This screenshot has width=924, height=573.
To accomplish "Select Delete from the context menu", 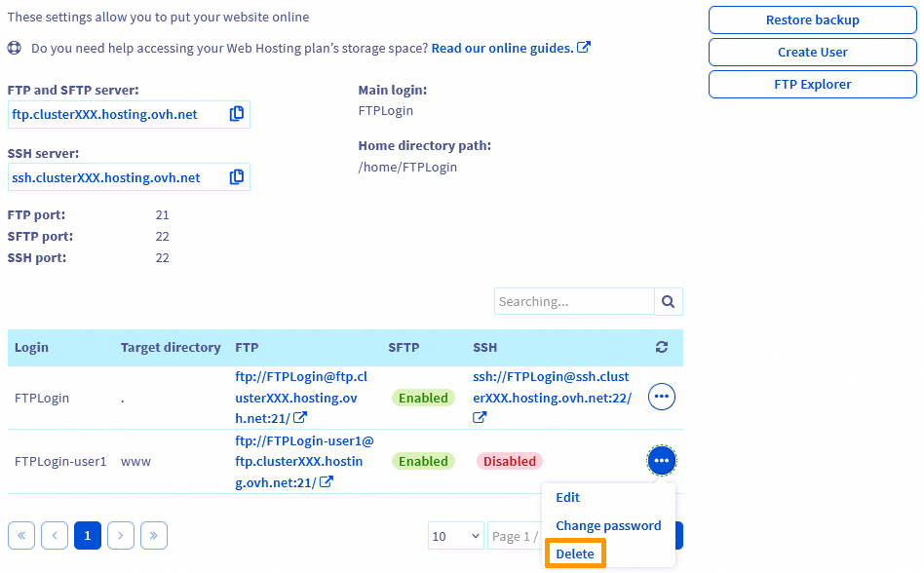I will click(574, 554).
